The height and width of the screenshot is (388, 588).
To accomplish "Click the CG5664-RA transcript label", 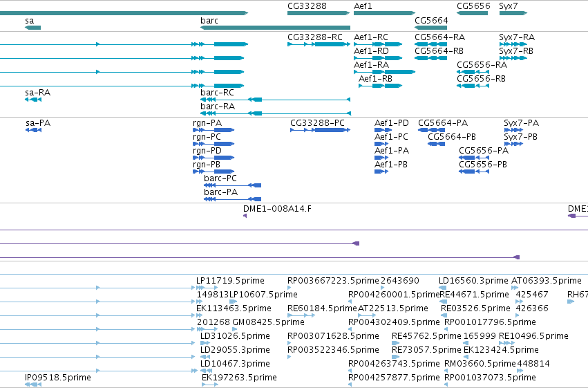I will pyautogui.click(x=440, y=37).
